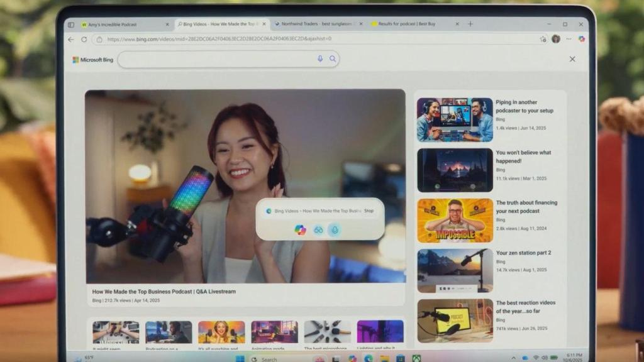The image size is (644, 362).
Task: Open Copilot from the Edge toolbar icon
Action: [582, 39]
